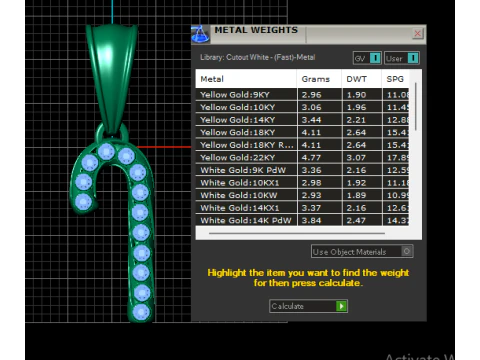480x360 pixels.
Task: Select the Yellow Gold:14KY row
Action: (x=302, y=120)
